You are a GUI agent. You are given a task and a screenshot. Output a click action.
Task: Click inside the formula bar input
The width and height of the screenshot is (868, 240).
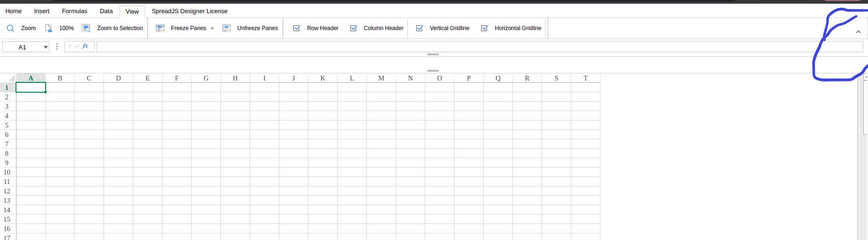471,47
